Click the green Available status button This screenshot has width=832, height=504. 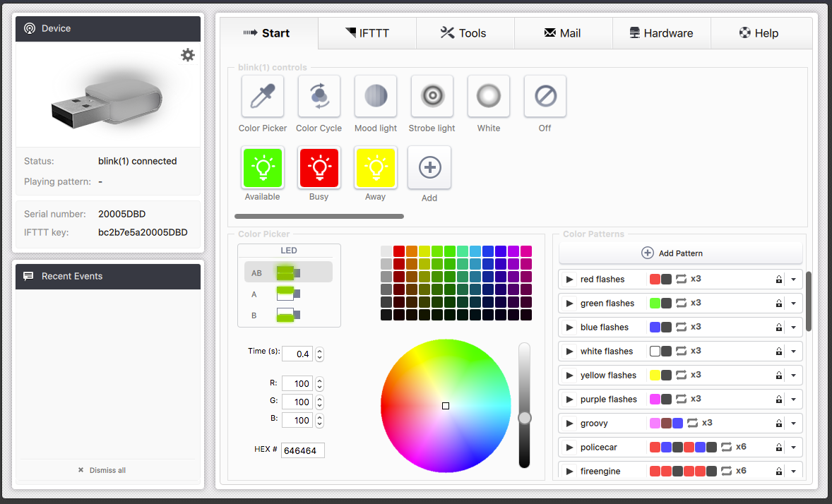click(x=263, y=168)
